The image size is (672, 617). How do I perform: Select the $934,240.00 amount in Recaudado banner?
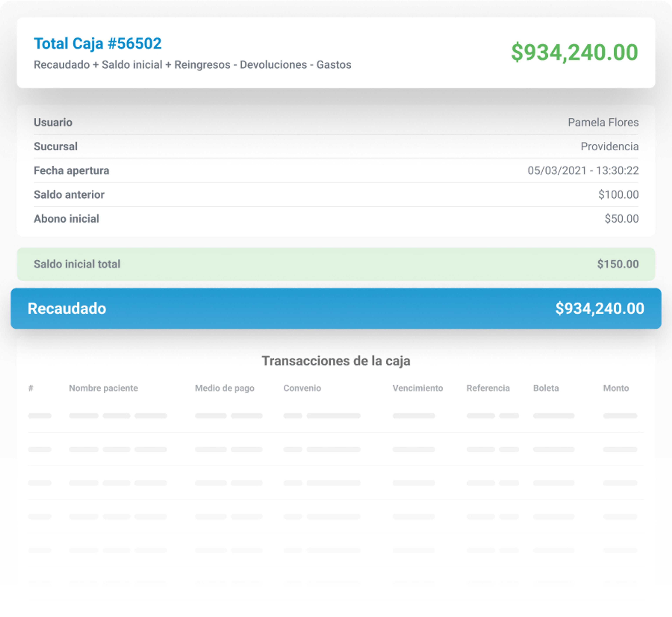[600, 308]
